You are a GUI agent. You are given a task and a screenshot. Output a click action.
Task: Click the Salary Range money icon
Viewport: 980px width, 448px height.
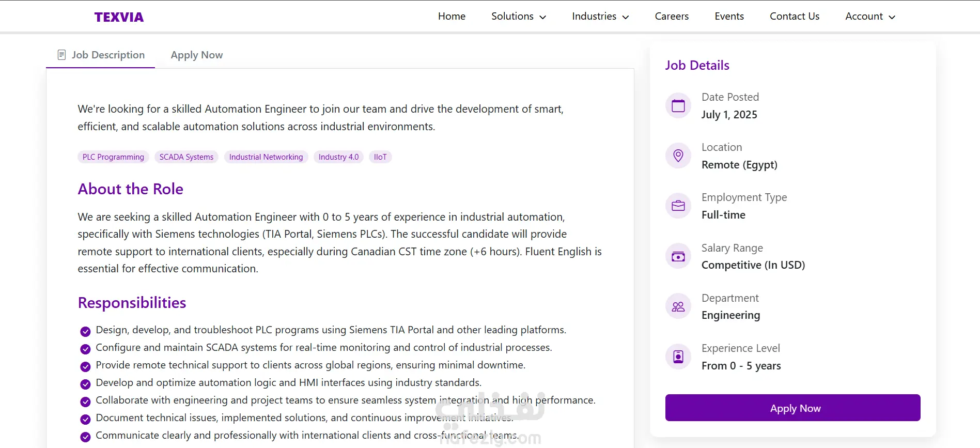point(678,256)
